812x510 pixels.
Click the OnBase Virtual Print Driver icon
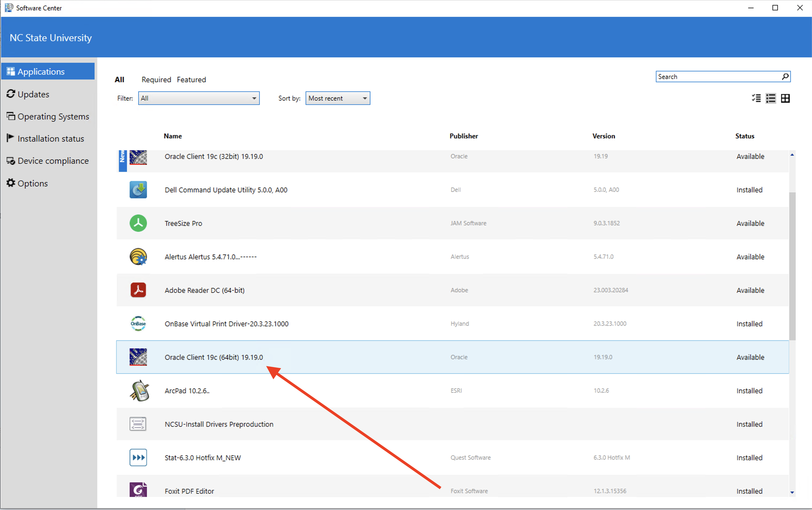pyautogui.click(x=138, y=323)
